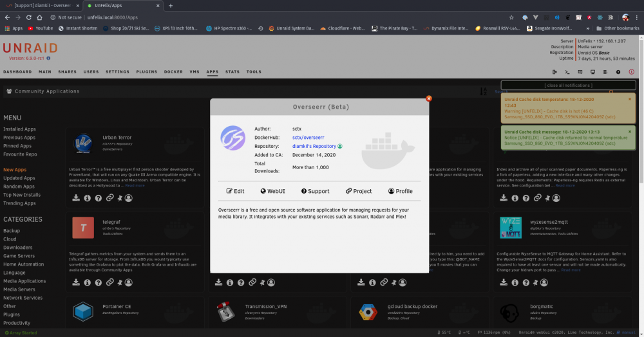Open the Network Services category
Screen dimensions: 644x337
[x=23, y=298]
